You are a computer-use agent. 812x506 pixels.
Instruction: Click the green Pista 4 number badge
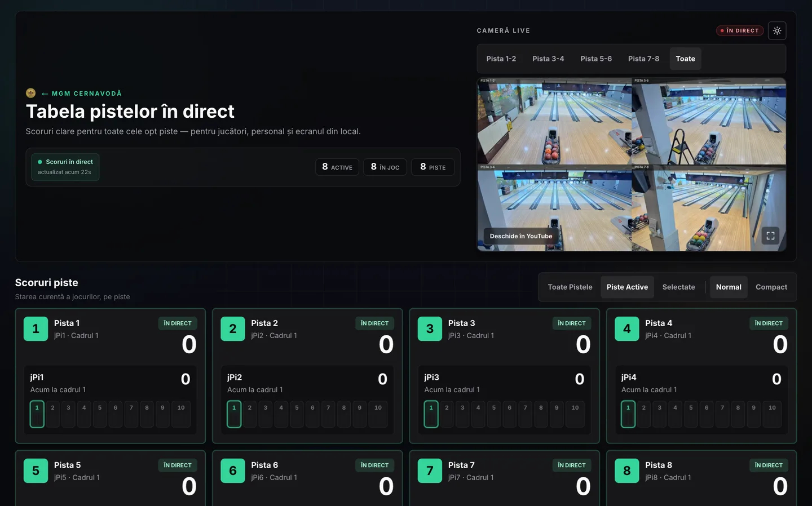tap(627, 329)
